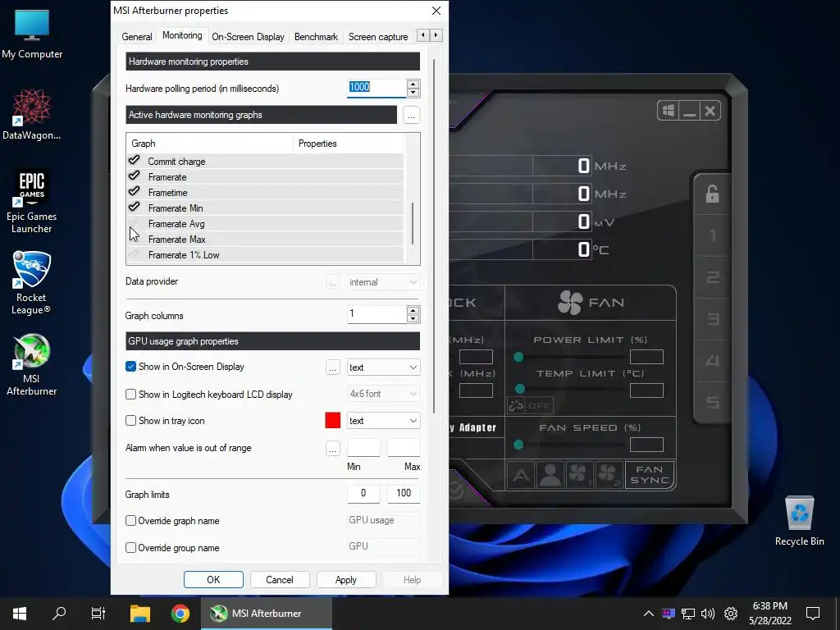Select Afterburner profile slot 1
This screenshot has height=630, width=840.
point(713,235)
